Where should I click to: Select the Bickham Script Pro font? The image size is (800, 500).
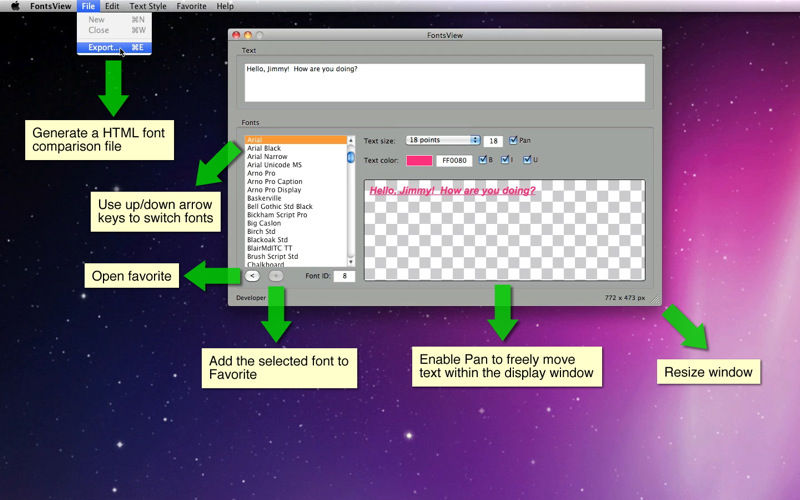tap(295, 215)
